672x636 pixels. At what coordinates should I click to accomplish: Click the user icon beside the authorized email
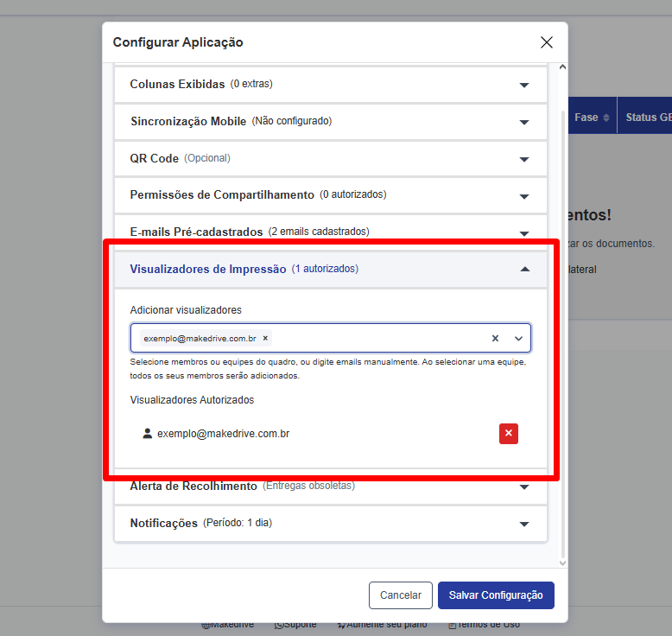[x=147, y=434]
